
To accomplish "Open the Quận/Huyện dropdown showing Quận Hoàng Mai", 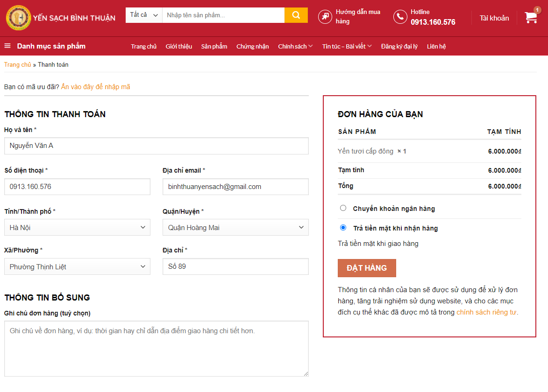I will (235, 227).
